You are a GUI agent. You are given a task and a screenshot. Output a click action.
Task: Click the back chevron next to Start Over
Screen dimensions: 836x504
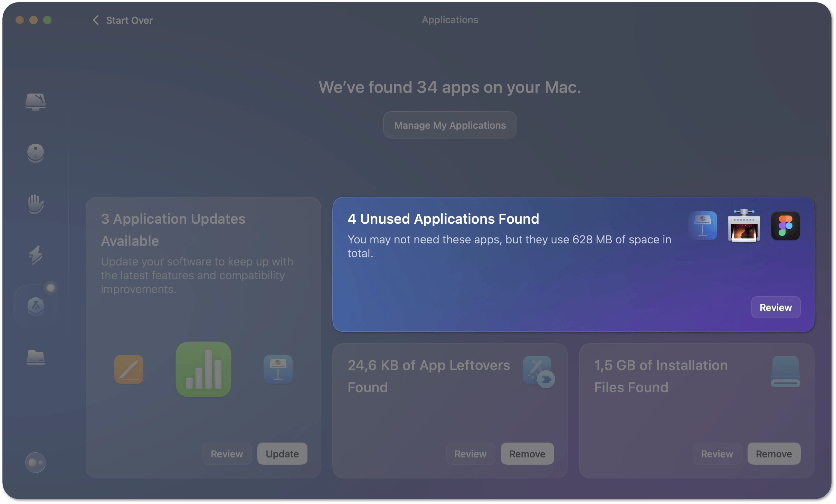click(x=96, y=20)
